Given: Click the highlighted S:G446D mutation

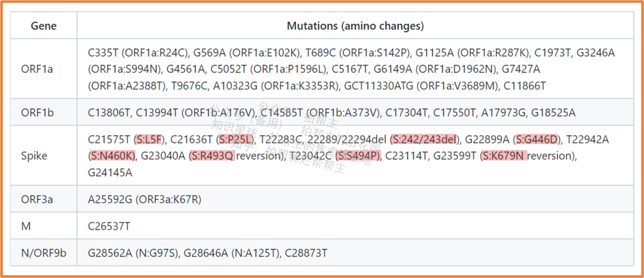Looking at the screenshot, I should point(537,139).
